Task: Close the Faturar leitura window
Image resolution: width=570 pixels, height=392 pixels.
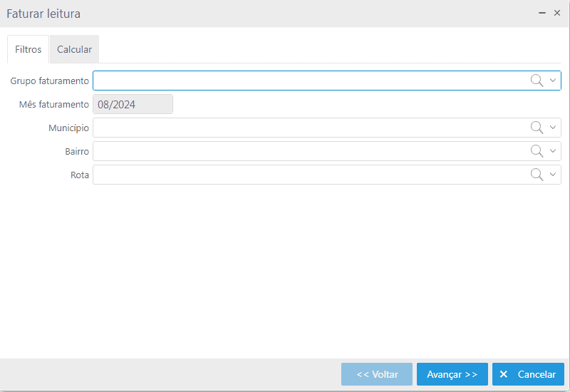Action: (x=557, y=14)
